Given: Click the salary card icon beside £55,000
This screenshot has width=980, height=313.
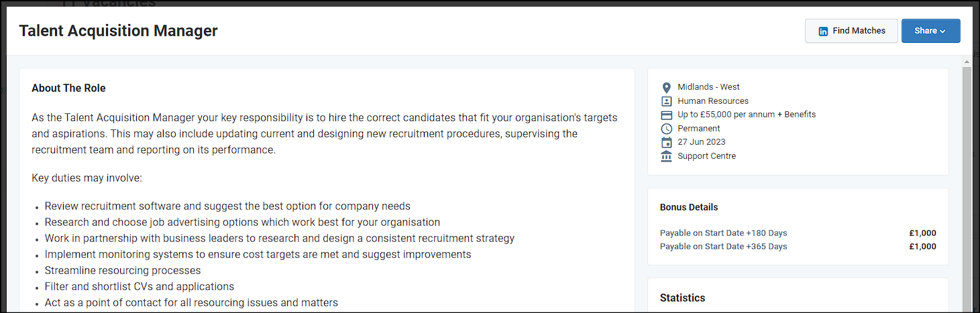Looking at the screenshot, I should pos(666,115).
